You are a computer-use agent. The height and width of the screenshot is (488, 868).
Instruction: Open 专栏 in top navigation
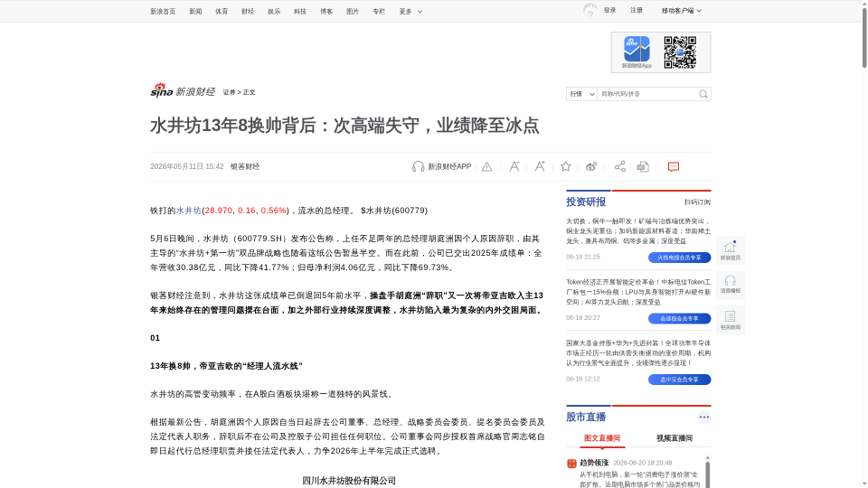tap(379, 12)
